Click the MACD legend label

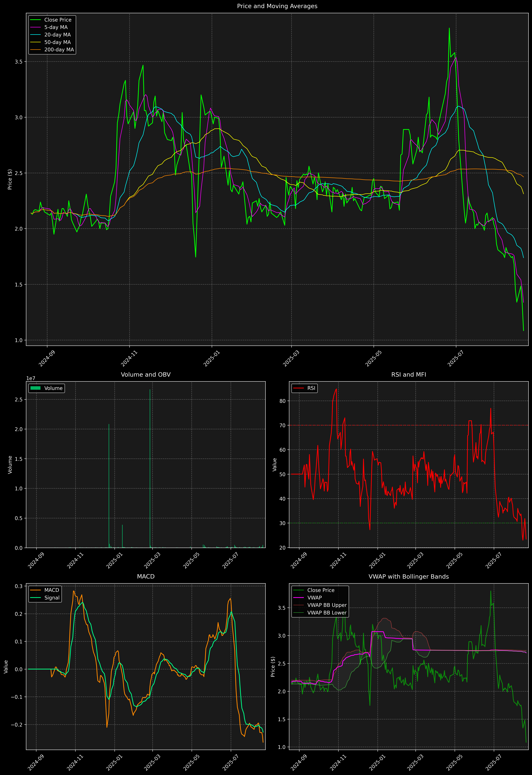[x=52, y=590]
